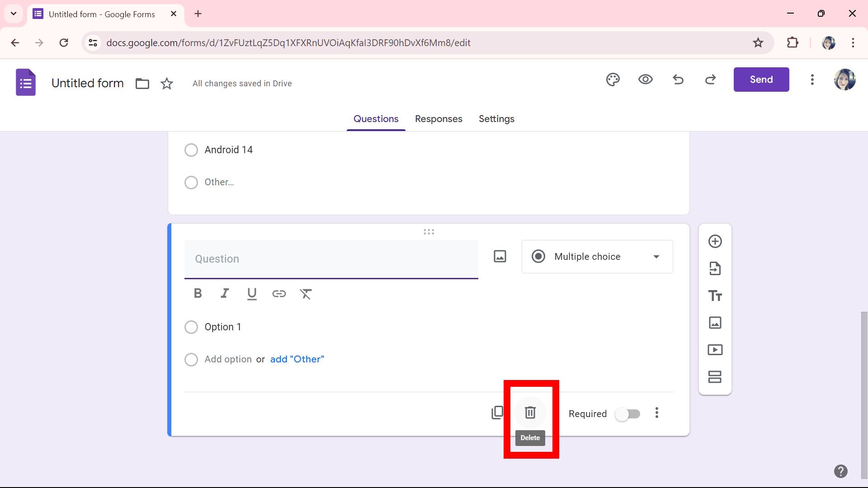This screenshot has width=868, height=488.
Task: Add a new question with the plus icon
Action: point(715,241)
